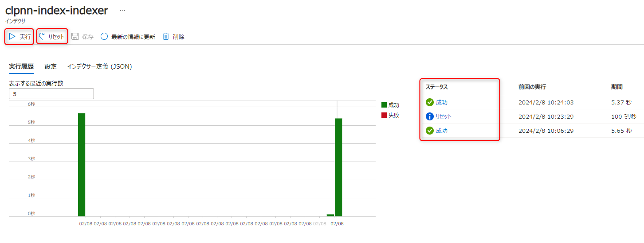Click the 最新の情報に更新 refresh icon
The image size is (644, 243).
coord(104,36)
